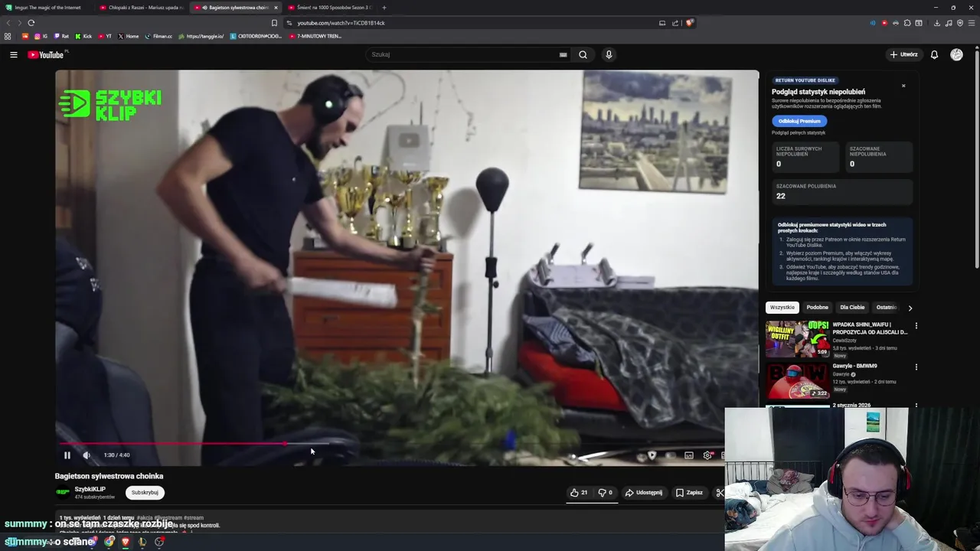The width and height of the screenshot is (980, 551).
Task: Select the Podobne filter chip
Action: coord(817,308)
